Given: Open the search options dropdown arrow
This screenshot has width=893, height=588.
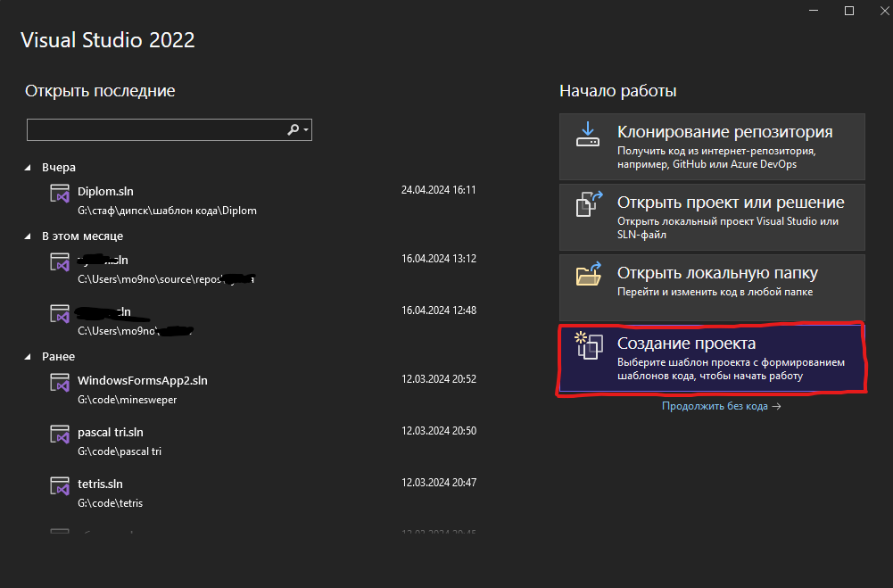Looking at the screenshot, I should tap(306, 130).
